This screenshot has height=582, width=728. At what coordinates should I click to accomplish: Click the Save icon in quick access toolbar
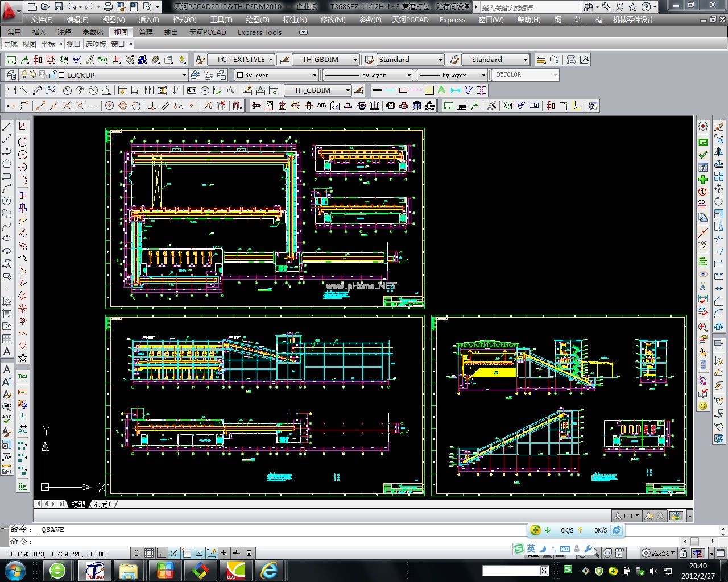tap(59, 7)
